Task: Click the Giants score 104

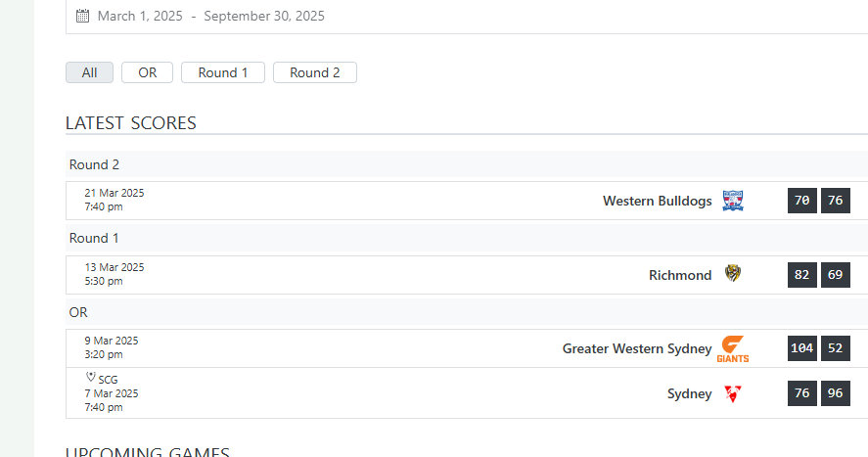Action: click(x=802, y=348)
